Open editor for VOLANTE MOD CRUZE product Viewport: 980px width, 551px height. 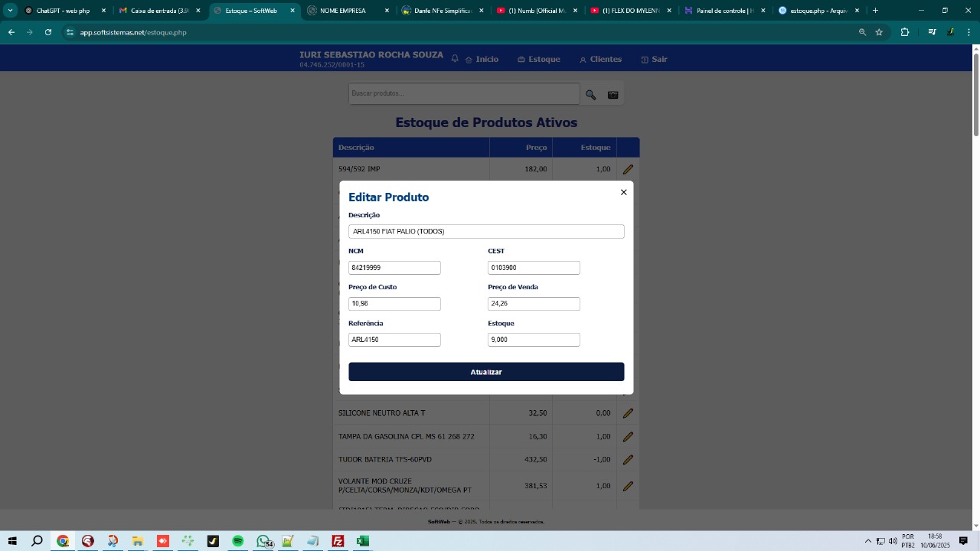[628, 485]
